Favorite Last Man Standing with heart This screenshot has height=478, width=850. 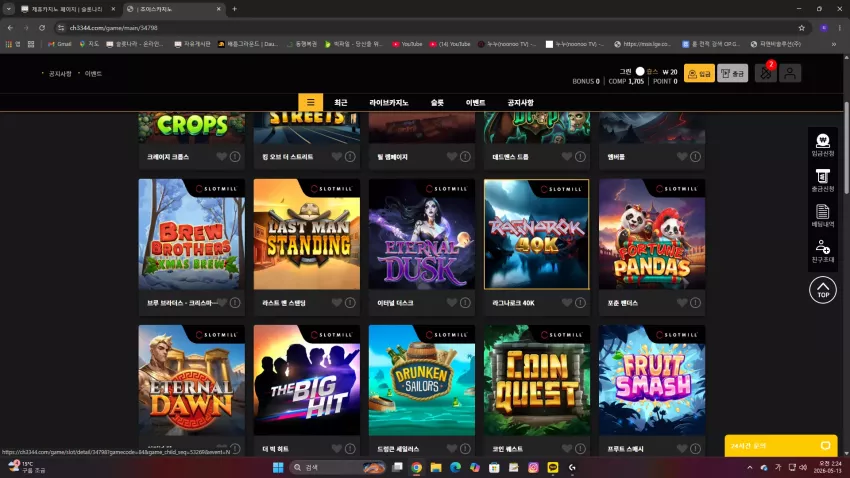click(337, 302)
